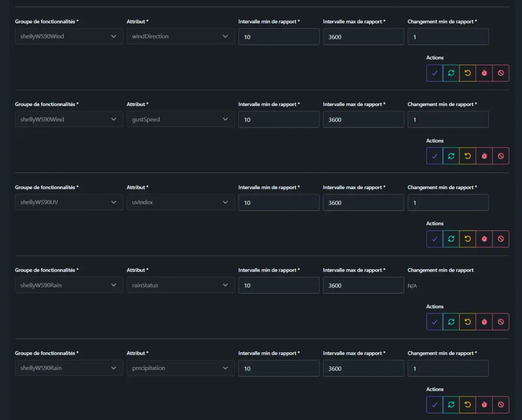Click max report interval field for gustSpeed
This screenshot has width=522, height=420.
[363, 119]
